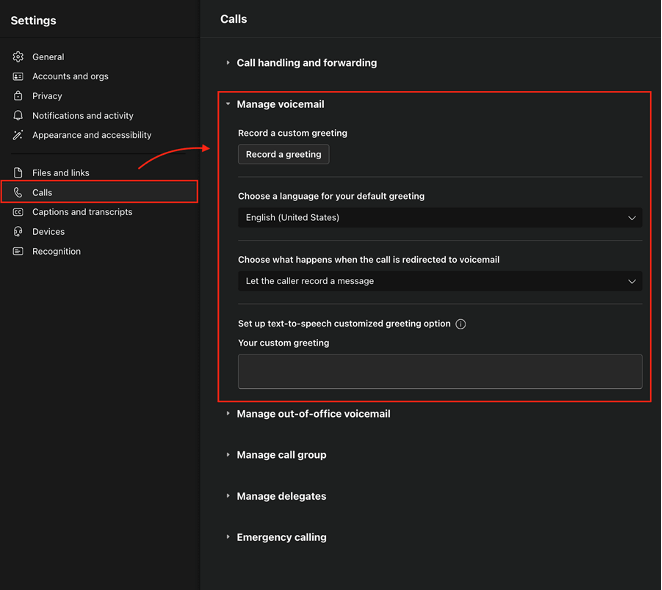Viewport: 662px width, 590px height.
Task: Open the voicemail redirect action dropdown
Action: (x=440, y=282)
